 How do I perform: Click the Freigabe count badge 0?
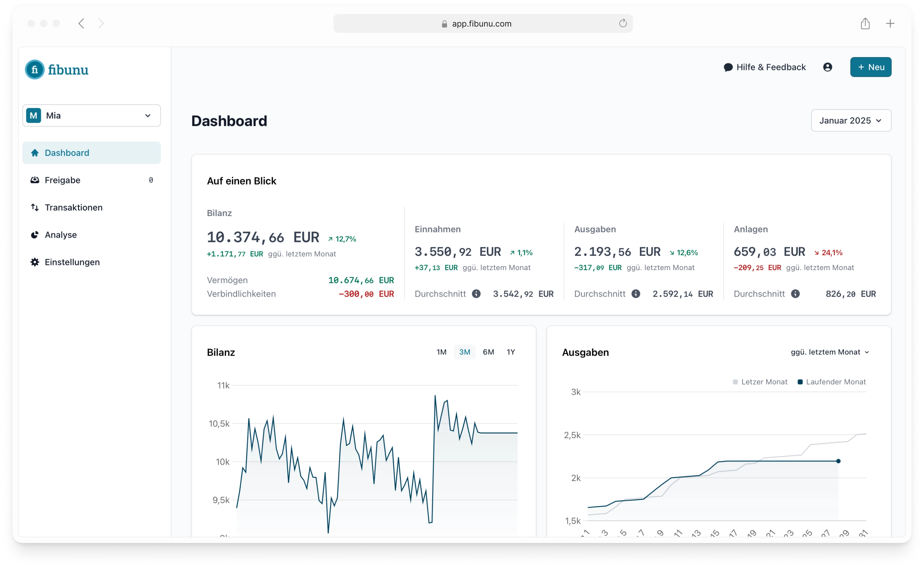pyautogui.click(x=151, y=180)
